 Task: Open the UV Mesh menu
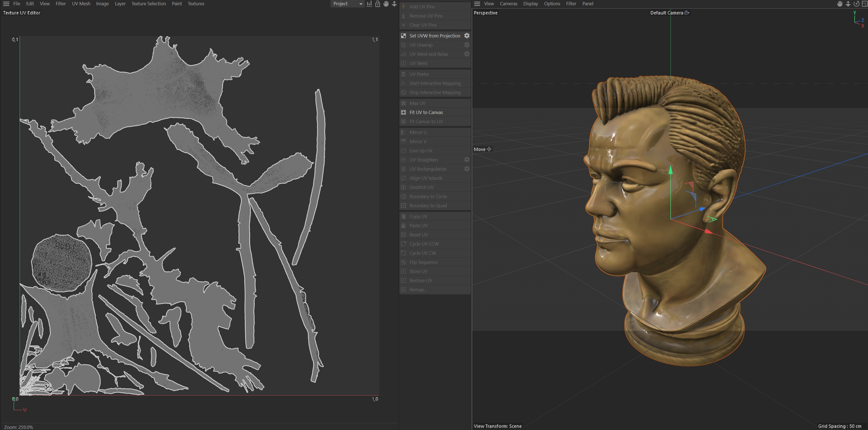click(x=81, y=4)
